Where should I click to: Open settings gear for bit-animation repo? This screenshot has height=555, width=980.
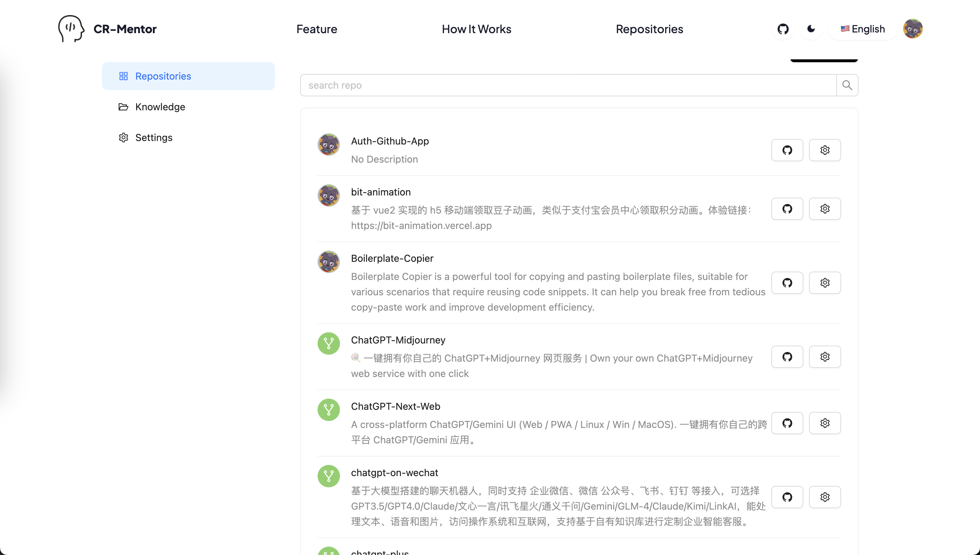click(x=825, y=208)
